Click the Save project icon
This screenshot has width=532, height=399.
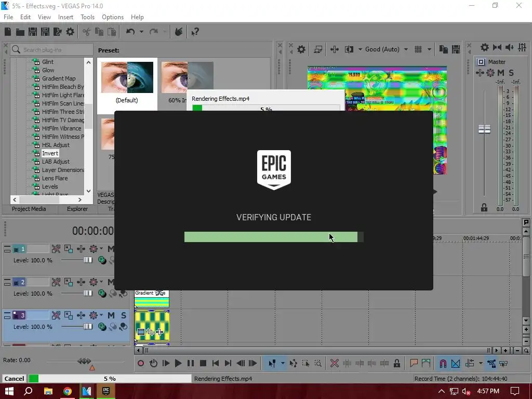click(33, 32)
